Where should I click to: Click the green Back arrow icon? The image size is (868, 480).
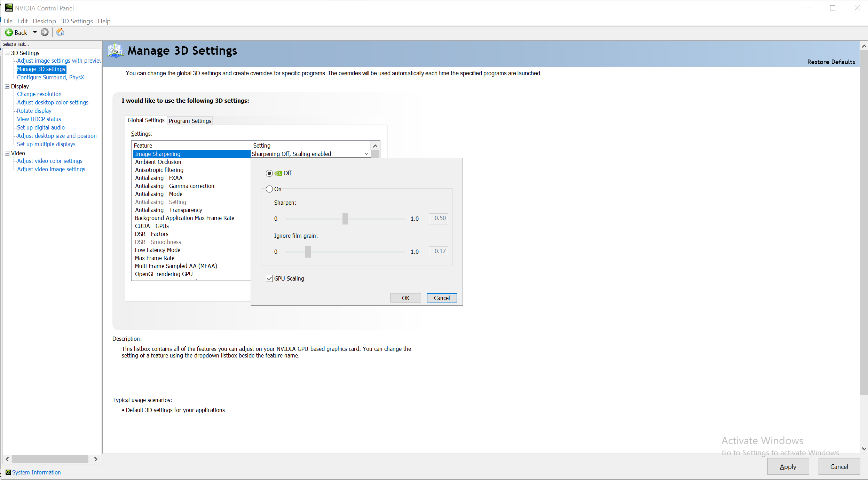tap(9, 32)
